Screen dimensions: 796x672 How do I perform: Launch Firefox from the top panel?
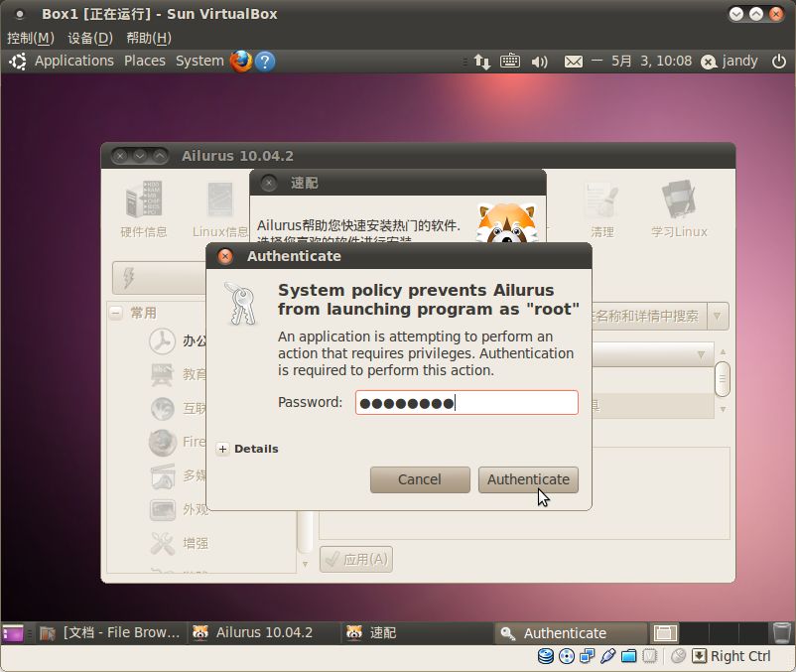[241, 61]
